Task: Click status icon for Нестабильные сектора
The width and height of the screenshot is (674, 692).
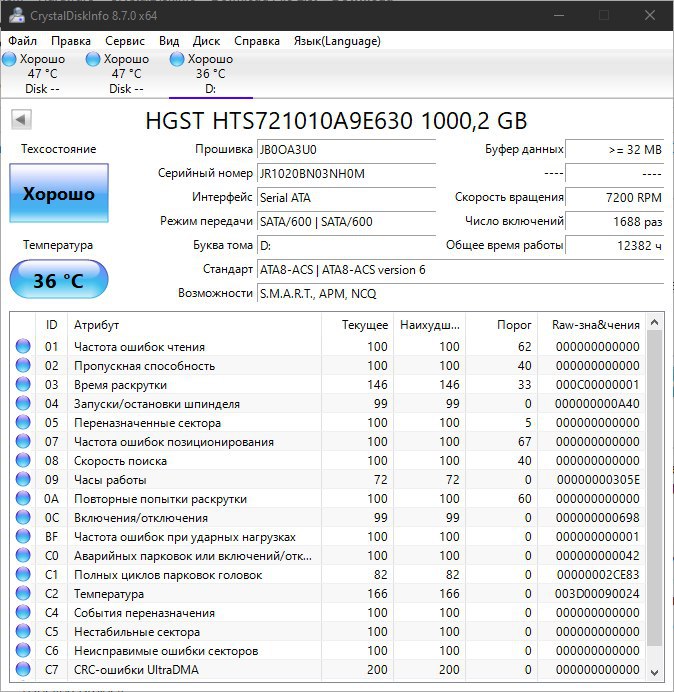Action: [x=23, y=631]
